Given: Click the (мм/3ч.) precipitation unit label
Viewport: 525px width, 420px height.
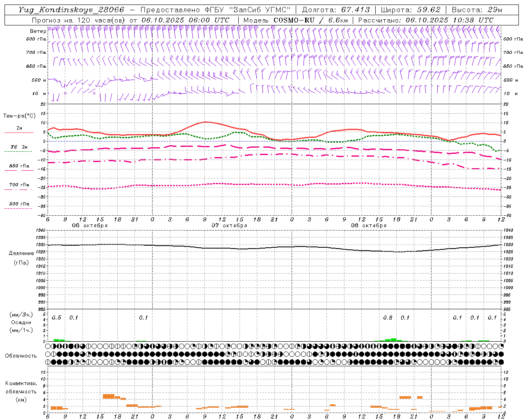Looking at the screenshot, I should click(x=21, y=315).
